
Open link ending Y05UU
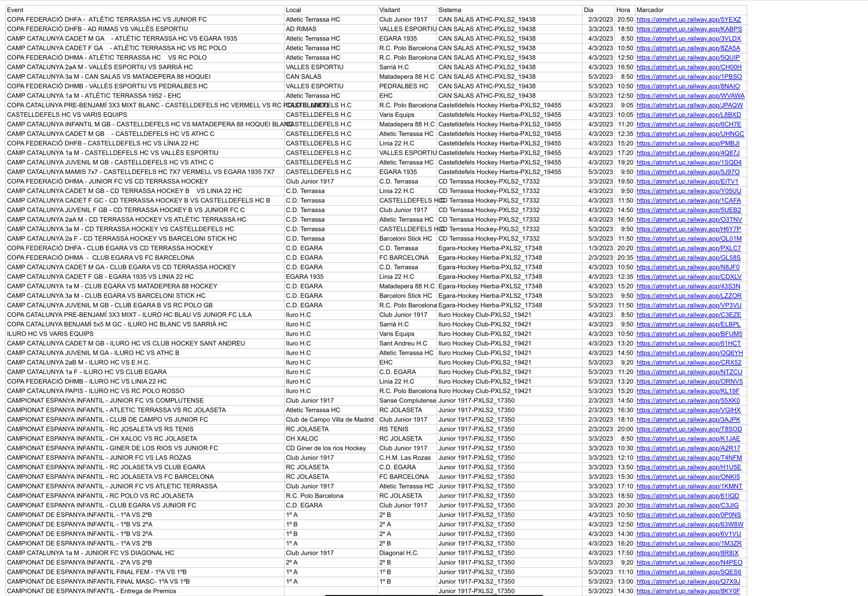[689, 191]
